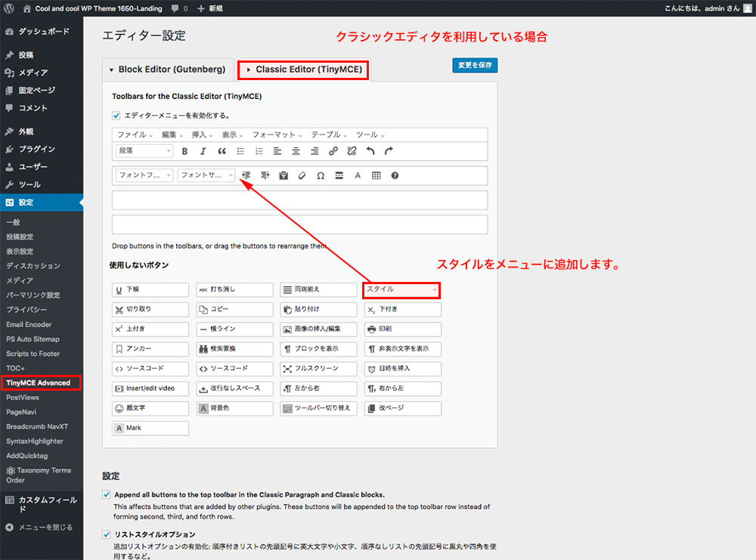
Task: Open ダッシュボード in the sidebar
Action: click(42, 31)
